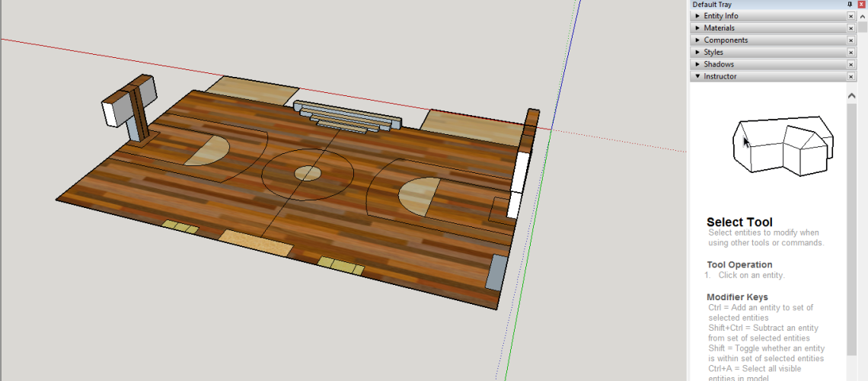This screenshot has height=381, width=868.
Task: Select the small center circle on court
Action: point(308,173)
